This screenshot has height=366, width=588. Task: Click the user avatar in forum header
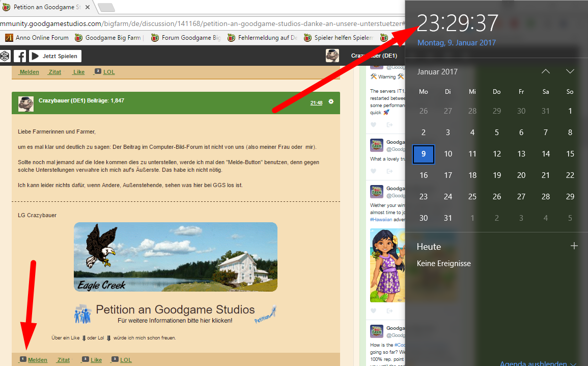[x=332, y=56]
